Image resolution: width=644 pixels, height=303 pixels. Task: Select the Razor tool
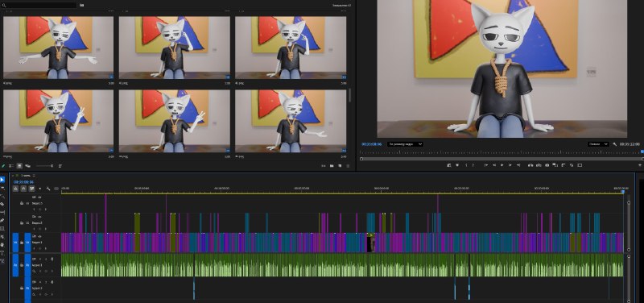point(3,205)
